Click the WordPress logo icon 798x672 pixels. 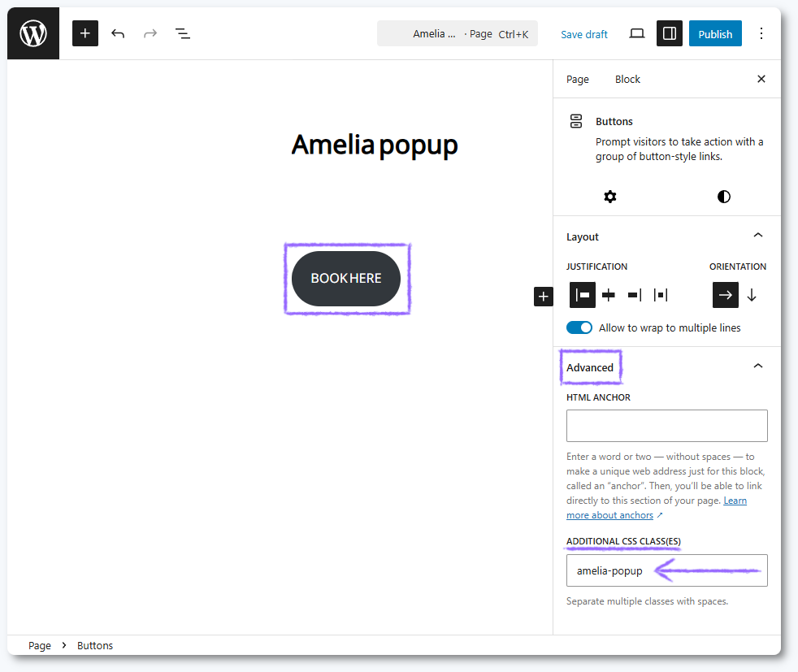[x=33, y=34]
